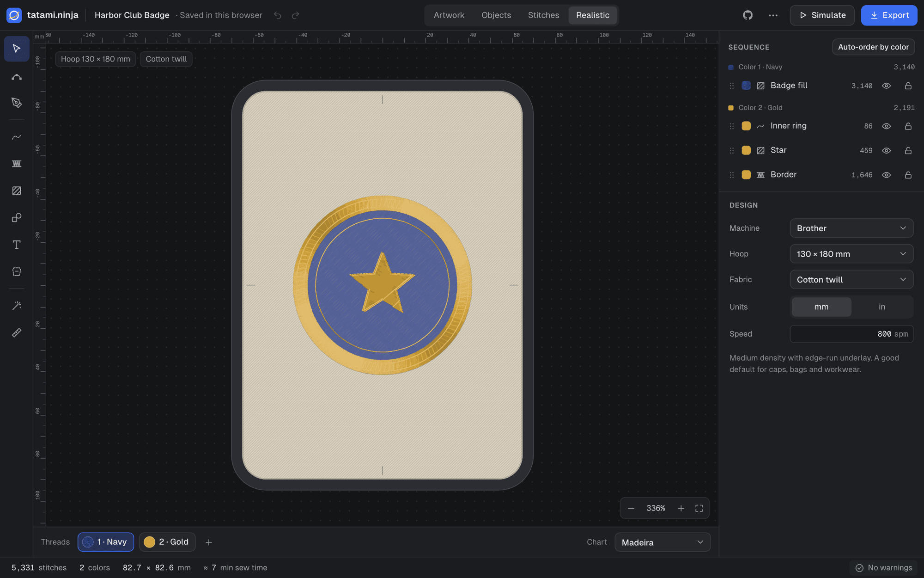This screenshot has width=924, height=578.
Task: Select the satin column tool
Action: pyautogui.click(x=17, y=164)
